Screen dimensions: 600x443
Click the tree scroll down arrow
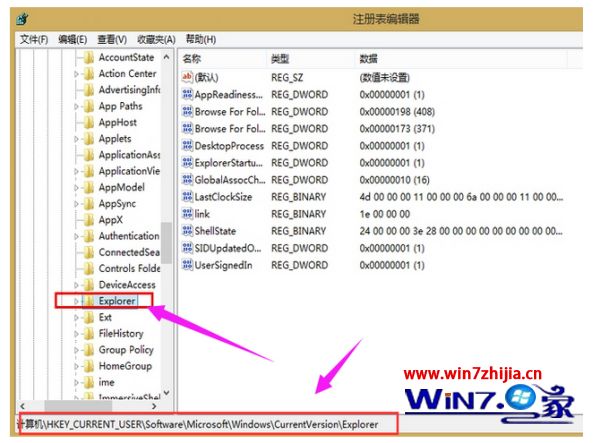pos(166,393)
